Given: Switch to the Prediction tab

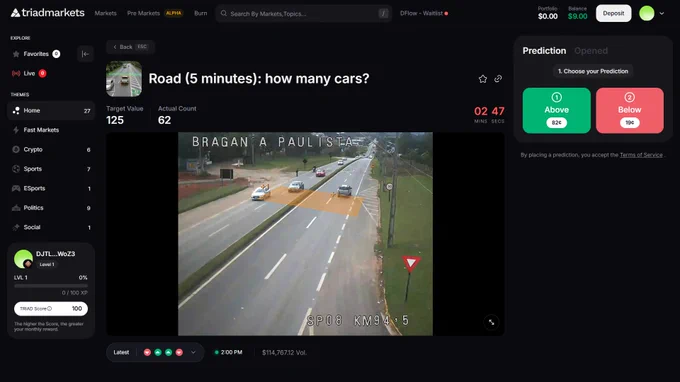Looking at the screenshot, I should [x=544, y=51].
